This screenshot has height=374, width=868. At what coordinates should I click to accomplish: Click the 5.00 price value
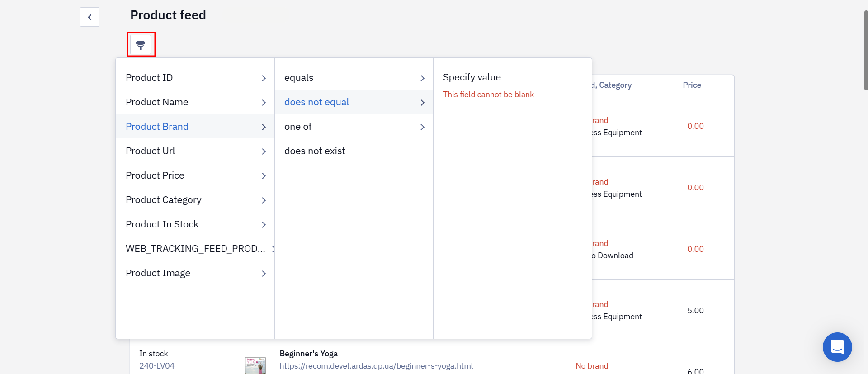click(695, 311)
